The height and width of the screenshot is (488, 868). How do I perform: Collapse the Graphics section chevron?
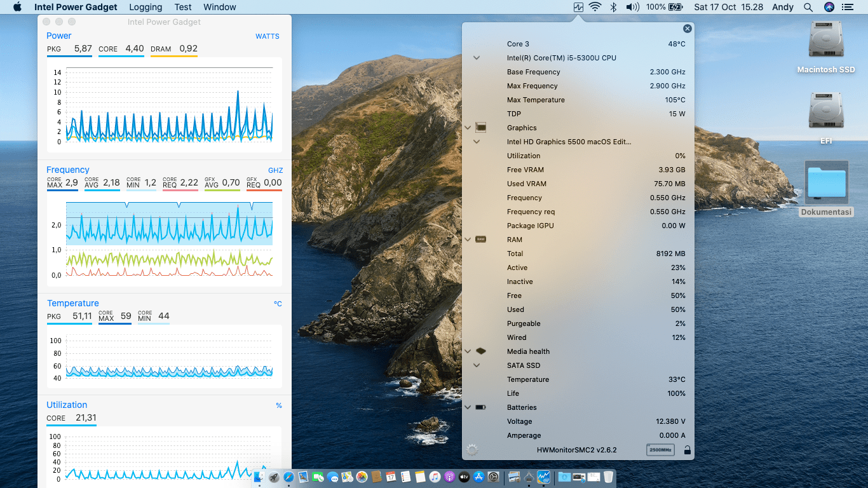pos(468,128)
